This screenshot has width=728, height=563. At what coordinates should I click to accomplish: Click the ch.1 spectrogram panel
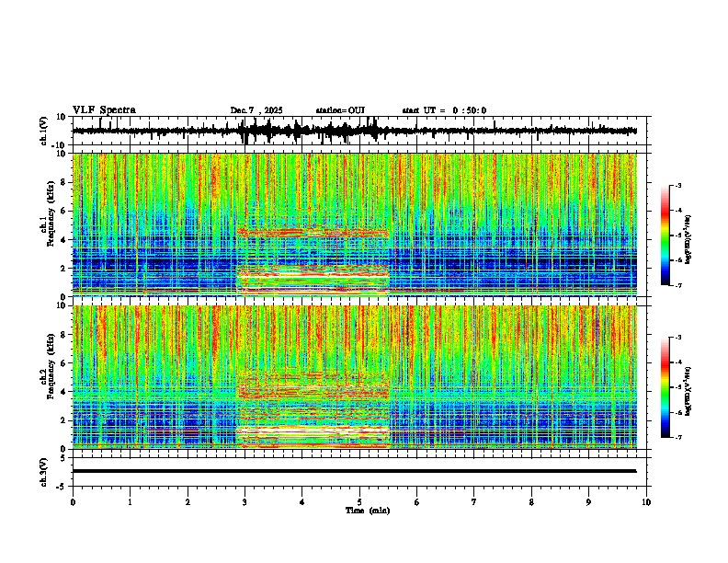[x=354, y=224]
